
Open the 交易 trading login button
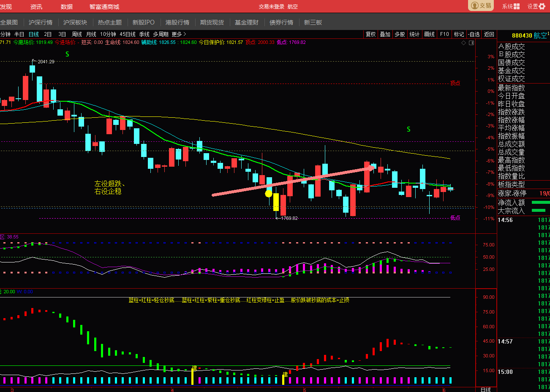pyautogui.click(x=481, y=5)
